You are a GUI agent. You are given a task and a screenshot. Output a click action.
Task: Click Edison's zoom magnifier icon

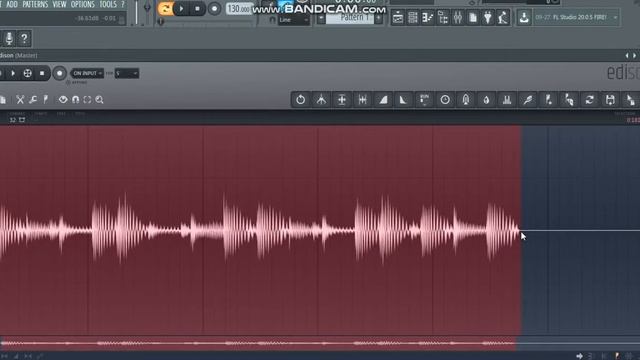point(99,100)
